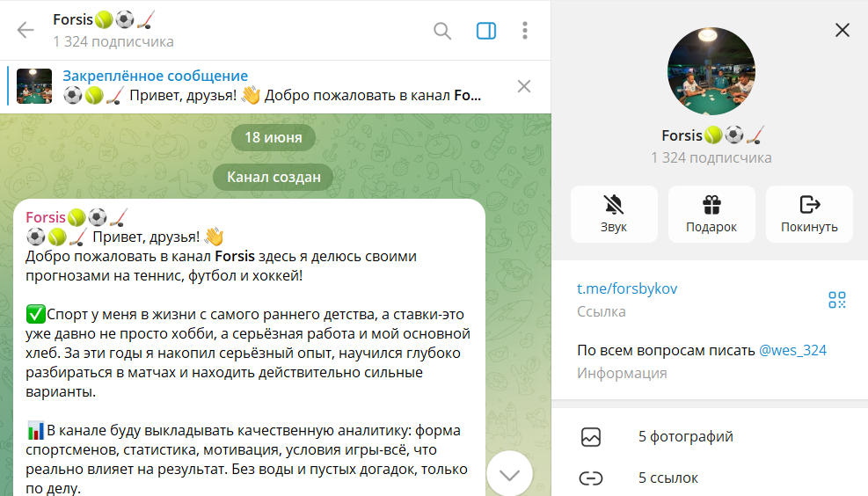The image size is (868, 496).
Task: Open the 5 фотографий media section
Action: tap(710, 437)
